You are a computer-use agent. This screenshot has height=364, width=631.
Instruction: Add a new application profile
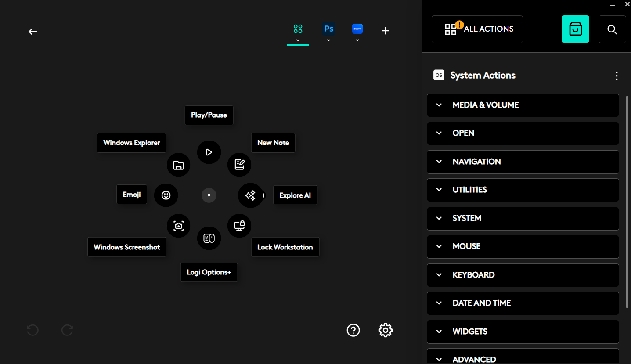tap(386, 31)
